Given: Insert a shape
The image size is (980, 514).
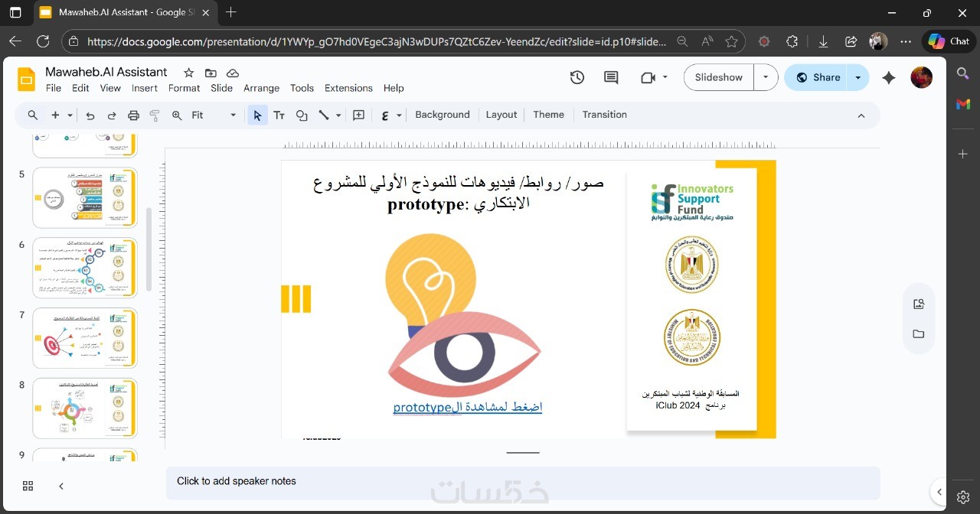Looking at the screenshot, I should [302, 115].
